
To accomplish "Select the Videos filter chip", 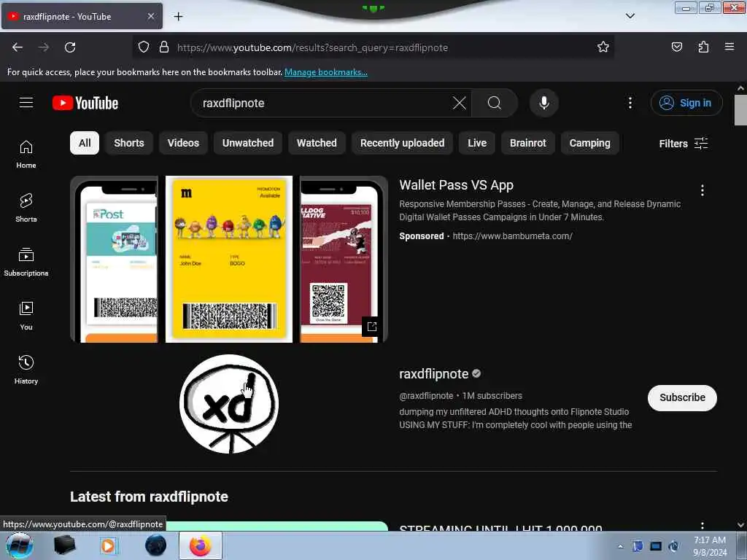I will pos(183,143).
